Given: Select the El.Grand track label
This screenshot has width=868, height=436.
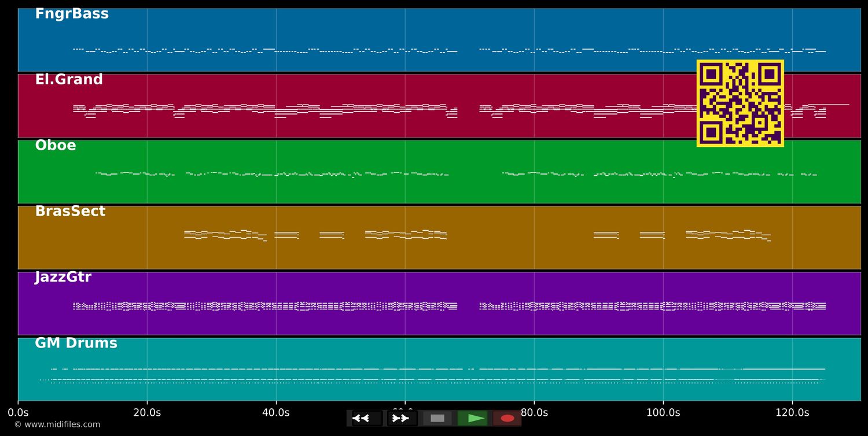Looking at the screenshot, I should coord(69,80).
